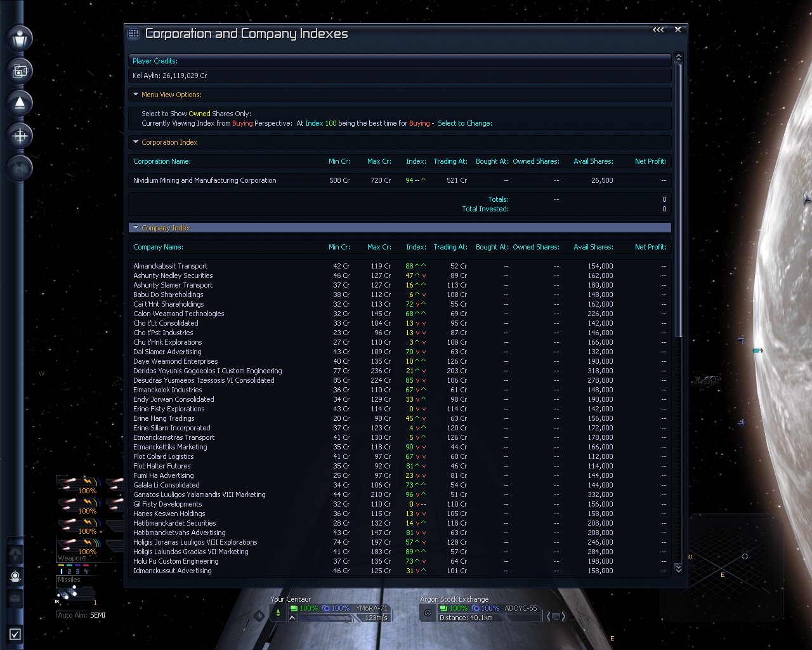Open the pilot personal menu icon

[x=20, y=38]
